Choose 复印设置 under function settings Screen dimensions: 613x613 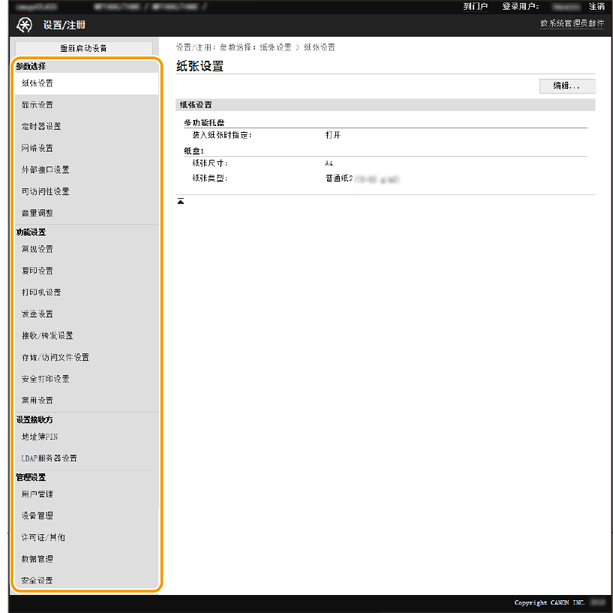[39, 271]
